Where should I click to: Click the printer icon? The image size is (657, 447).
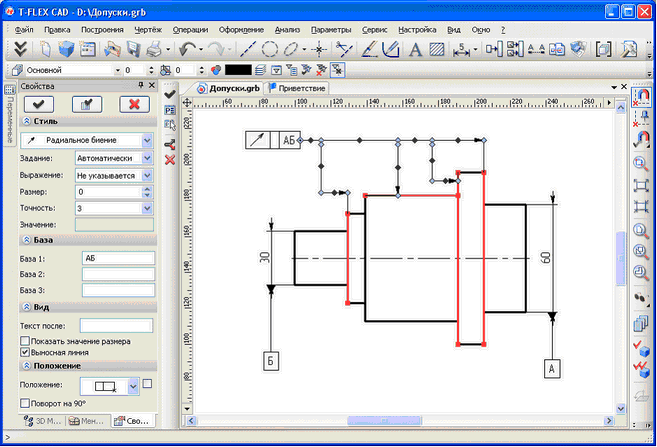[x=154, y=49]
